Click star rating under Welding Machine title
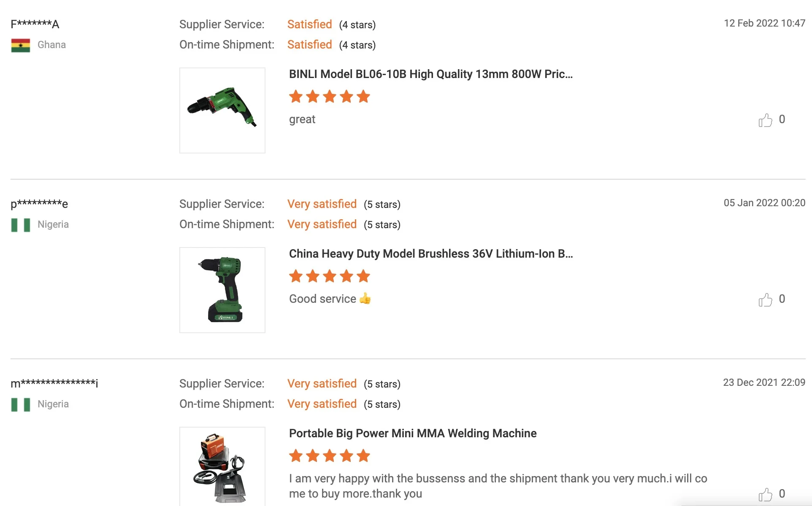812x506 pixels. (330, 456)
